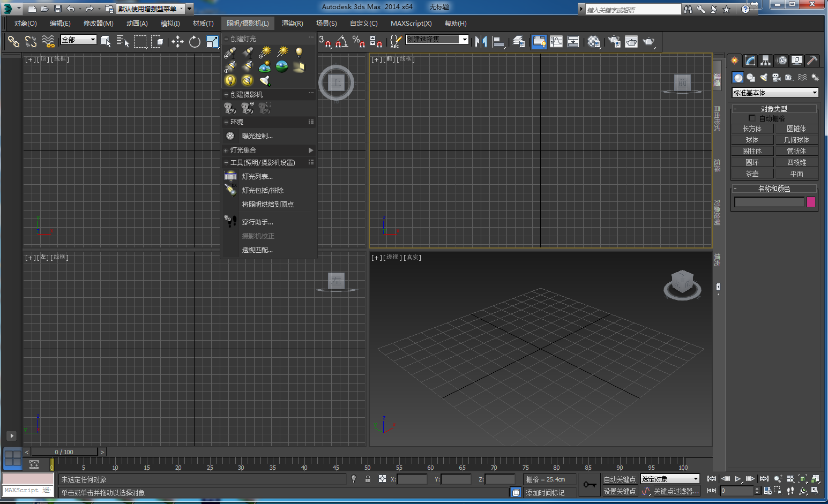This screenshot has height=504, width=828.
Task: Open the pink object color swatch
Action: pyautogui.click(x=811, y=202)
